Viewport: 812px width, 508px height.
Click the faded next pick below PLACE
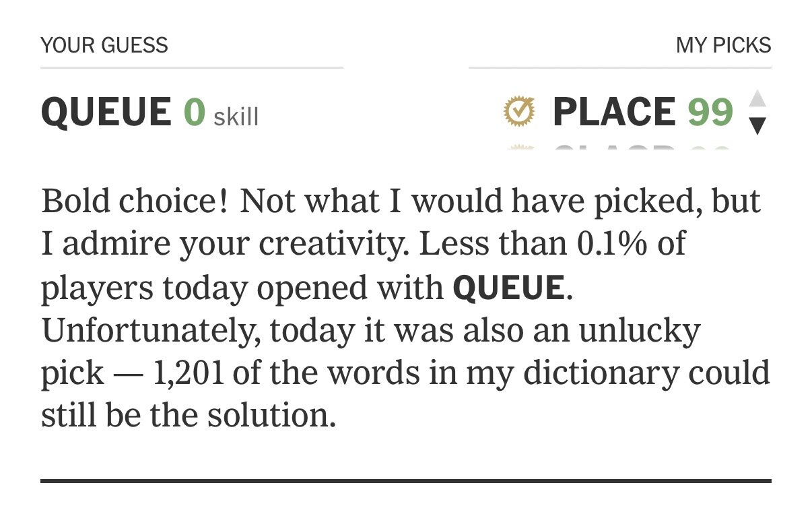click(640, 147)
